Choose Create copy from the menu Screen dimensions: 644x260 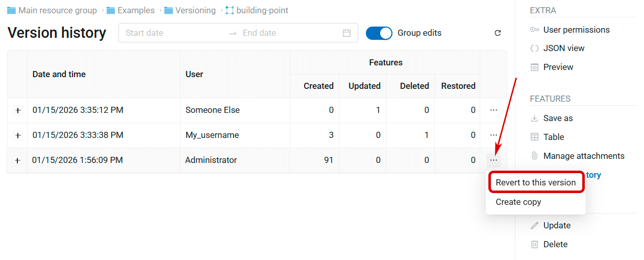(518, 202)
